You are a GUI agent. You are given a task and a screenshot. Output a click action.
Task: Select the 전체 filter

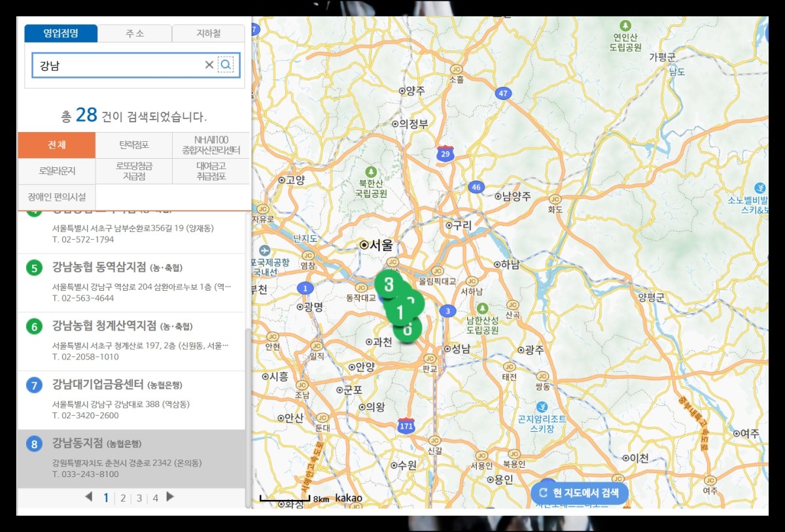(x=56, y=145)
